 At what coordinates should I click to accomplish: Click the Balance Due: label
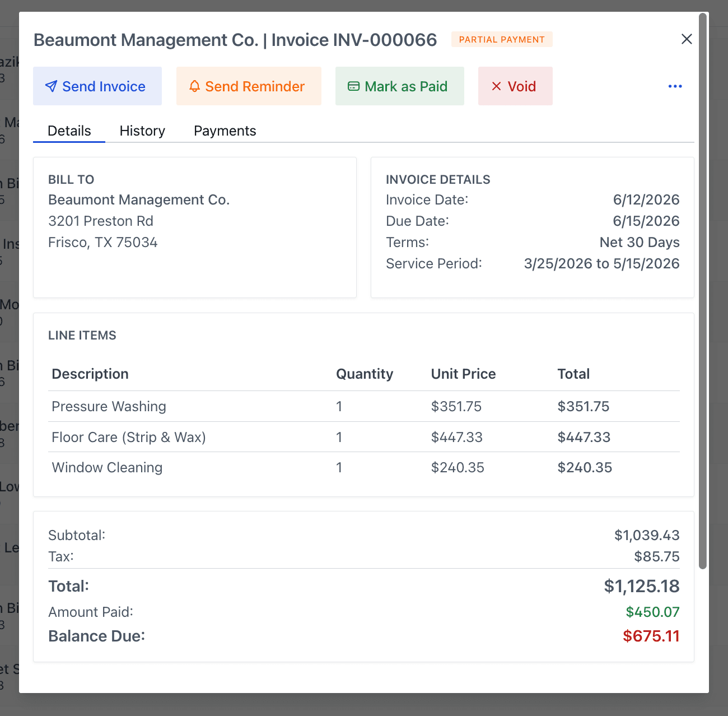coord(97,636)
